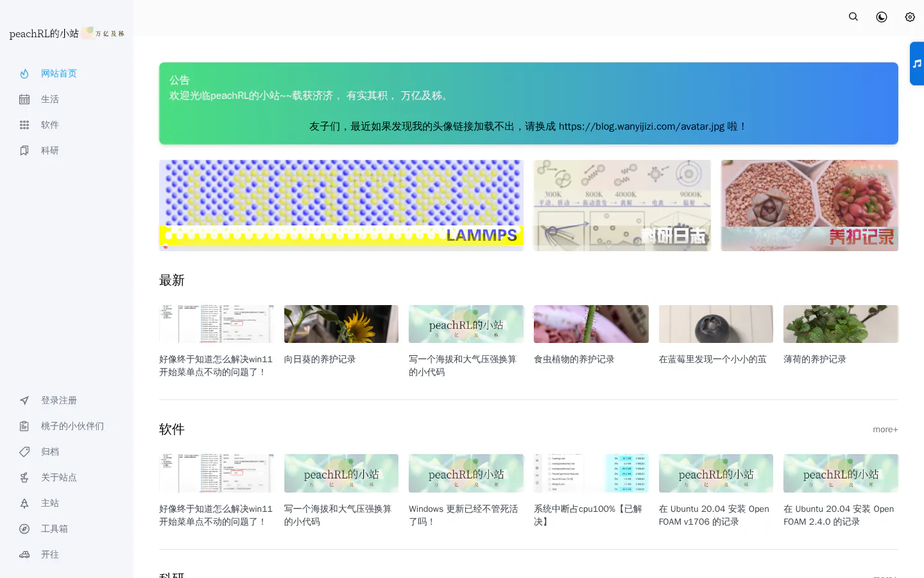The width and height of the screenshot is (924, 578).
Task: Open the 养护记录 banner
Action: point(810,206)
